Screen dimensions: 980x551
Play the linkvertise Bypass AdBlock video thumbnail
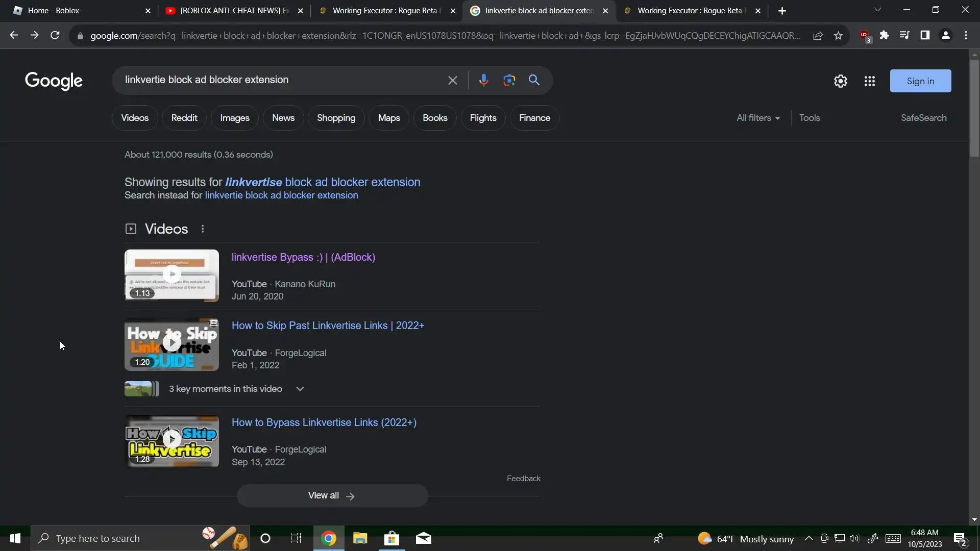(171, 275)
